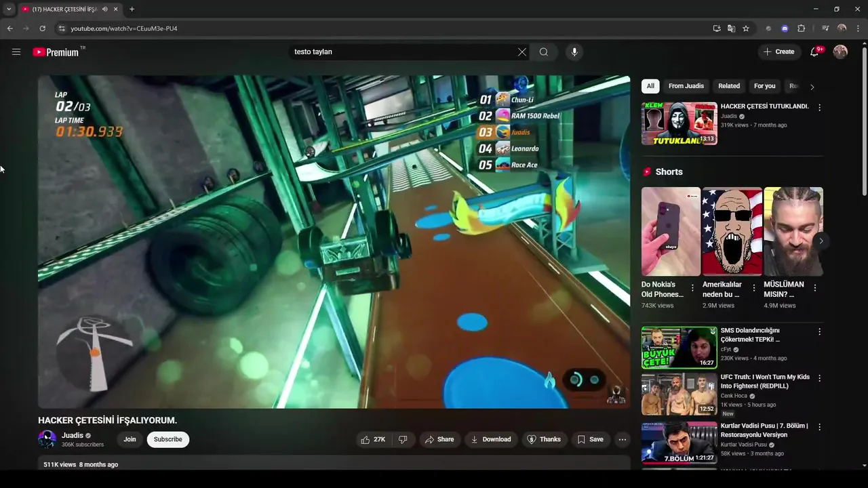Go to YouTube Premium home logo
This screenshot has width=868, height=488.
[x=56, y=52]
